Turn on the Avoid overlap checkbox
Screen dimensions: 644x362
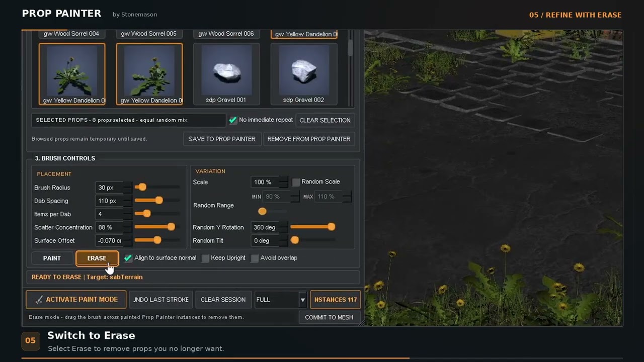tap(255, 258)
